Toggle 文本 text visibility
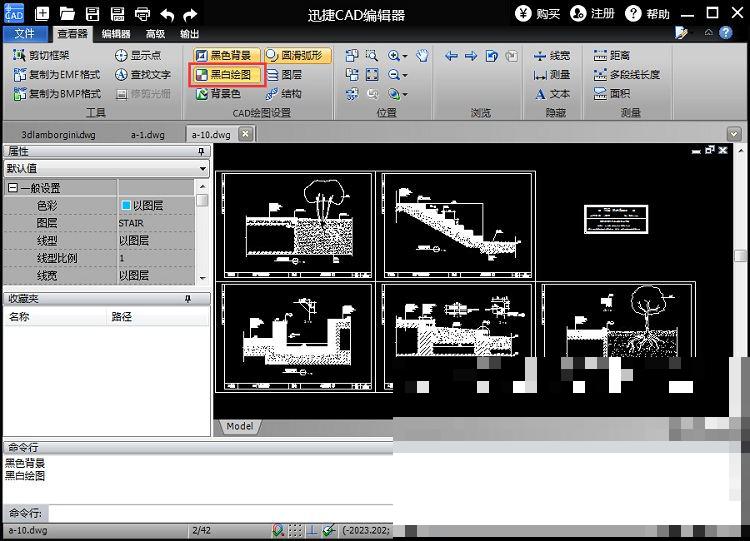This screenshot has width=750, height=541. 552,94
